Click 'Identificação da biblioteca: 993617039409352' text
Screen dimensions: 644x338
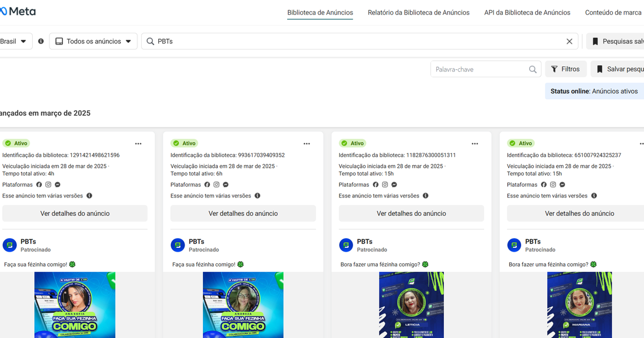point(228,155)
